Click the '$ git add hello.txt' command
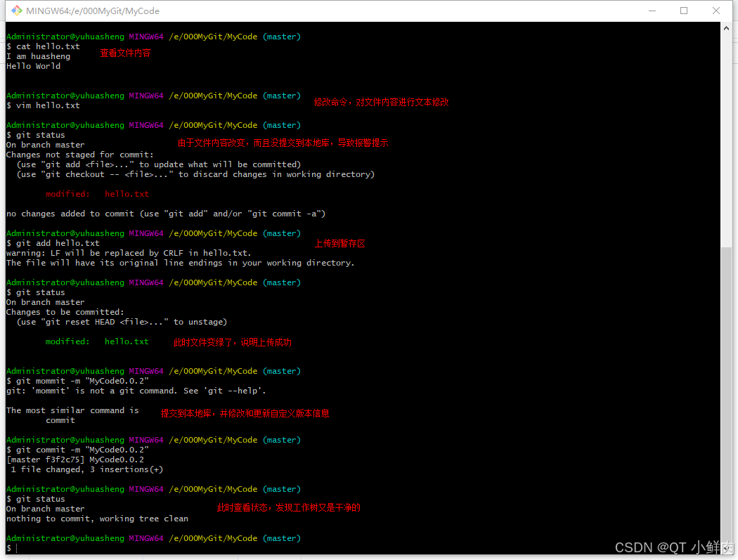 [53, 243]
